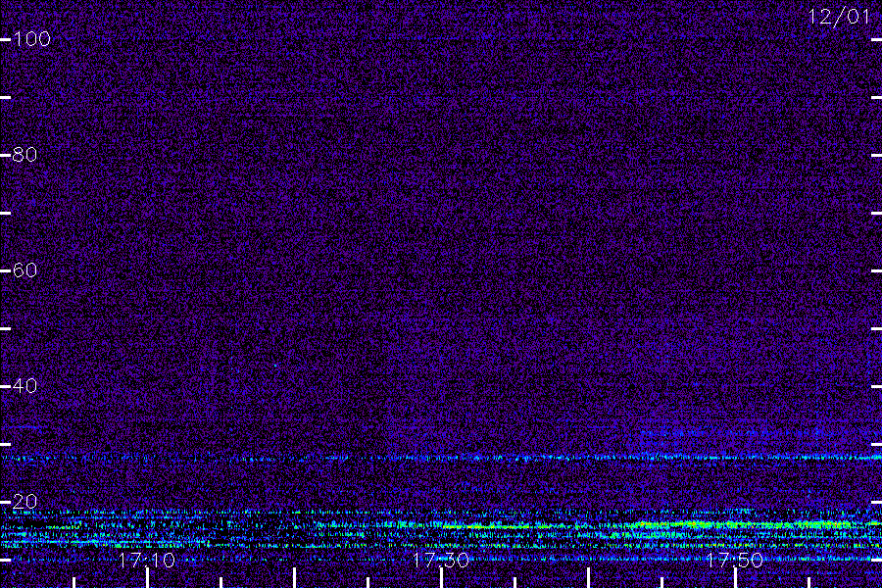Click the 60 frequency axis label

(x=24, y=270)
